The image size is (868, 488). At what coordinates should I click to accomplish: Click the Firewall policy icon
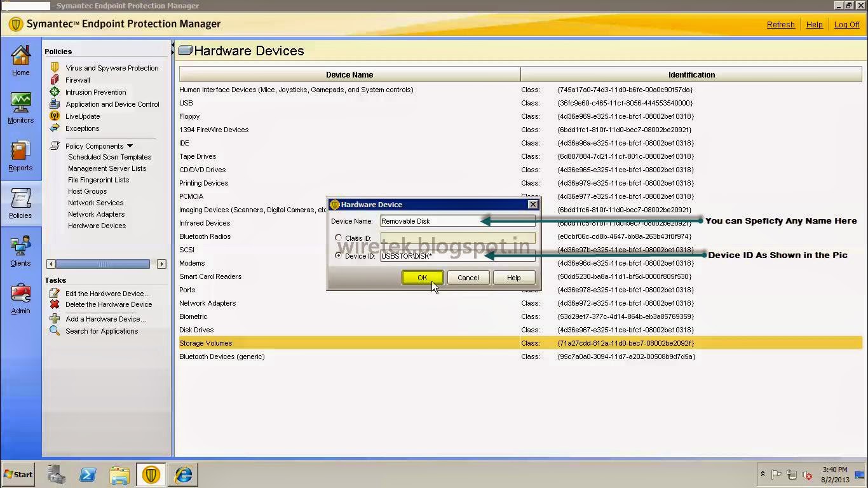tap(55, 79)
